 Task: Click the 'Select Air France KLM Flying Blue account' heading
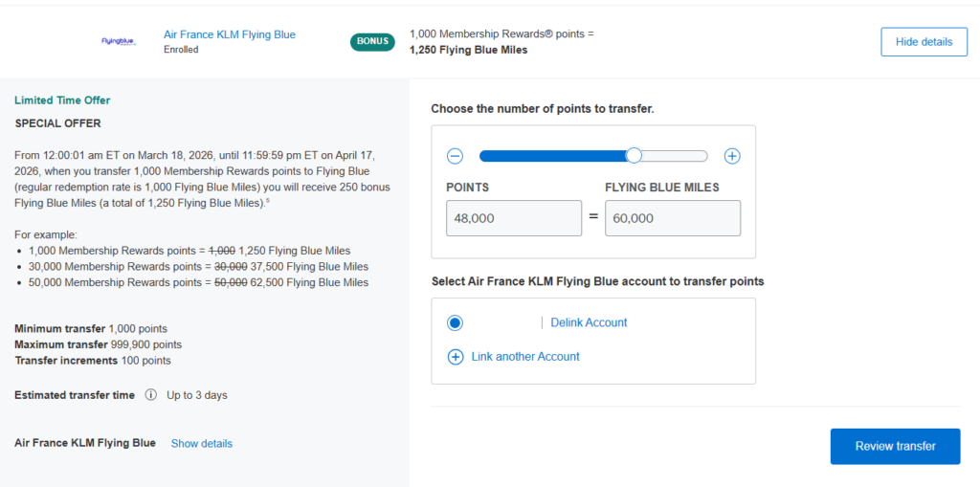point(597,281)
